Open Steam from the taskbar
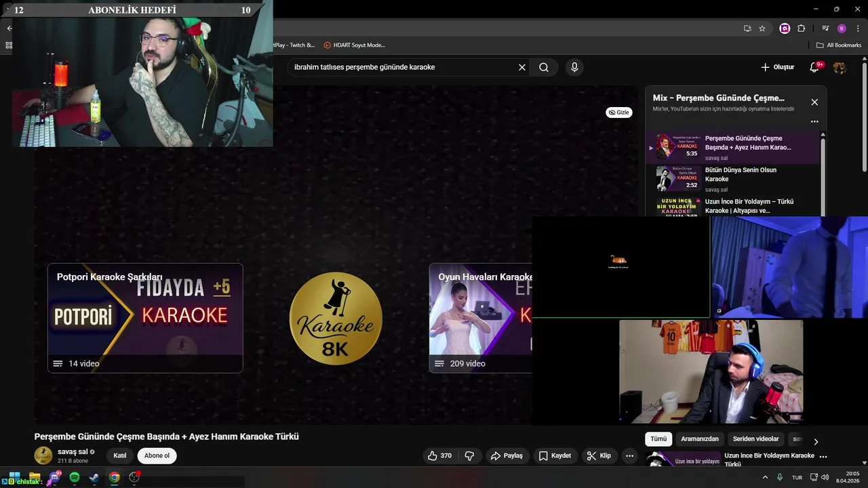 coord(94,477)
